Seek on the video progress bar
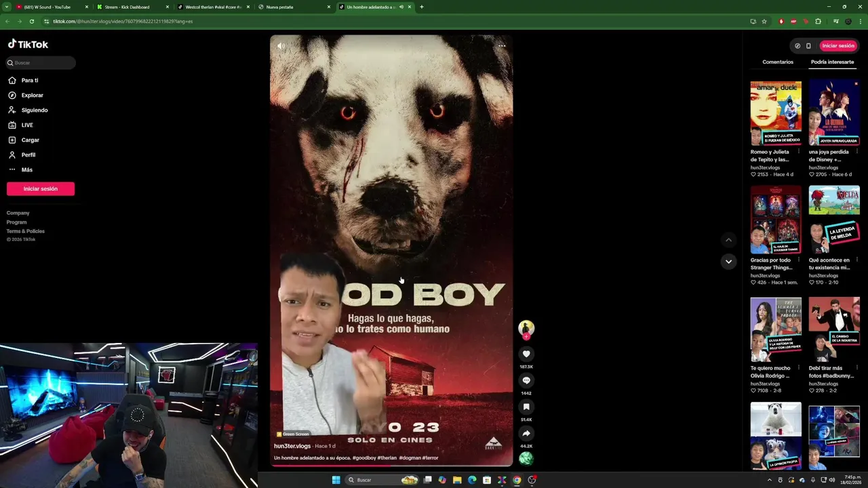The image size is (868, 488). click(391, 466)
